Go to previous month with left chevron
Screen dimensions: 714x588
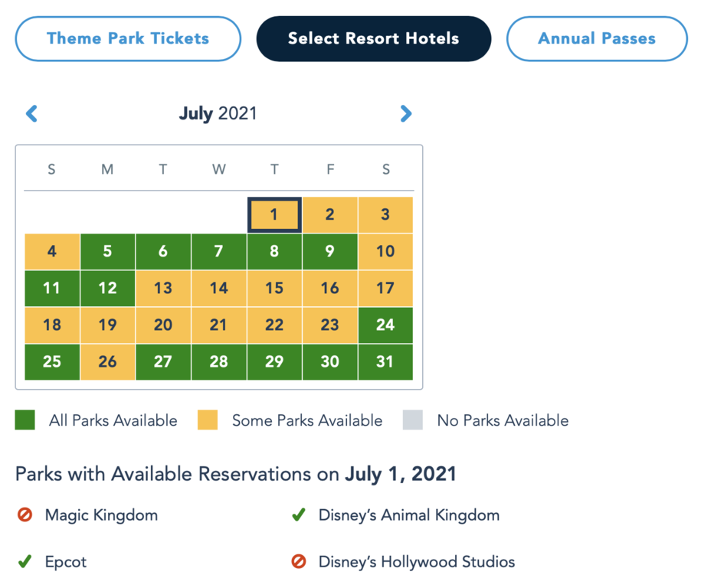31,113
